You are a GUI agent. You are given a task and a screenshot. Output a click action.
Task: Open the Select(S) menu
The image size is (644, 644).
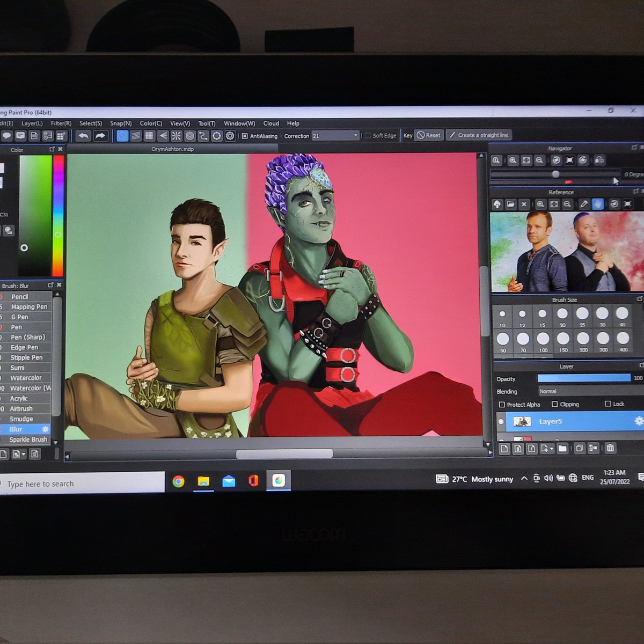(91, 123)
